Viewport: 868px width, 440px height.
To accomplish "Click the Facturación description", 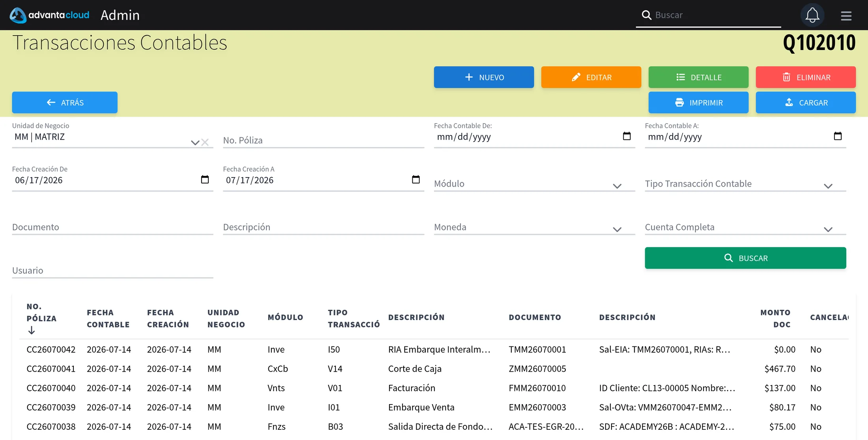I will [x=412, y=388].
